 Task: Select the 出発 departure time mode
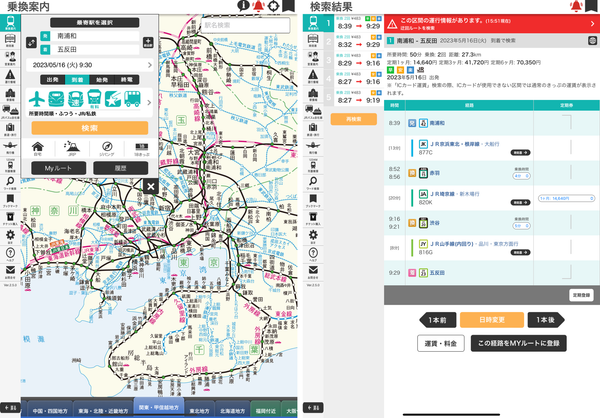(53, 80)
